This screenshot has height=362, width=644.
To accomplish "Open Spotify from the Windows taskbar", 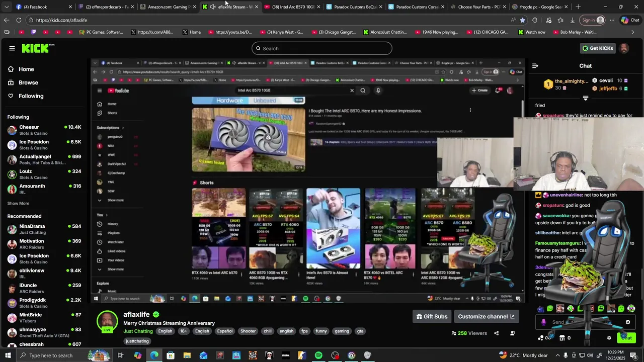I will 318,355.
